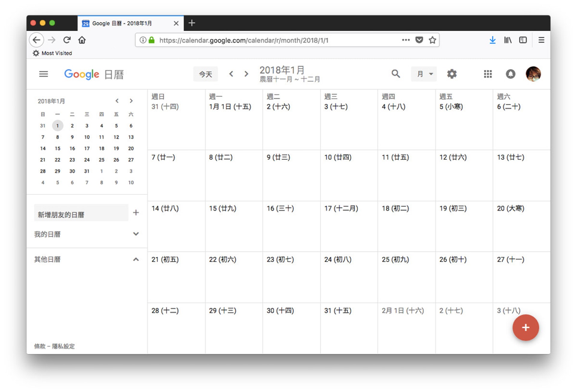577x392 pixels.
Task: Click 28 (十二) date cell
Action: (165, 310)
